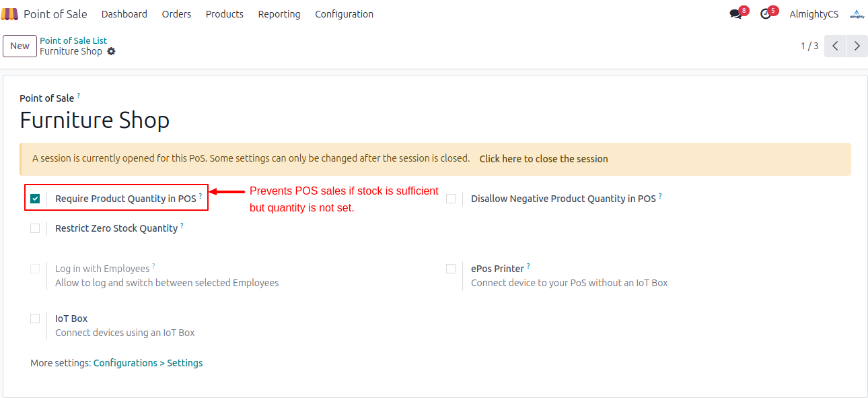Image resolution: width=868 pixels, height=398 pixels.
Task: Click here to close the session link
Action: [543, 159]
